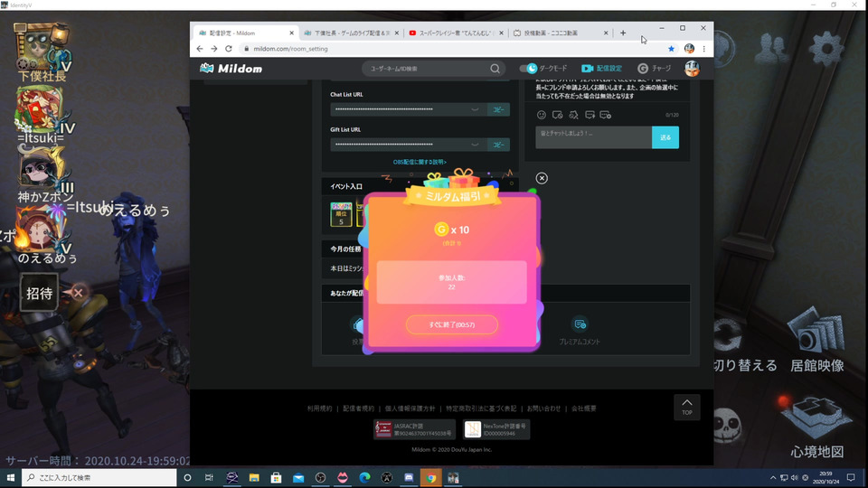This screenshot has width=868, height=488.
Task: Open the 居館映像 icon
Action: pos(816,331)
